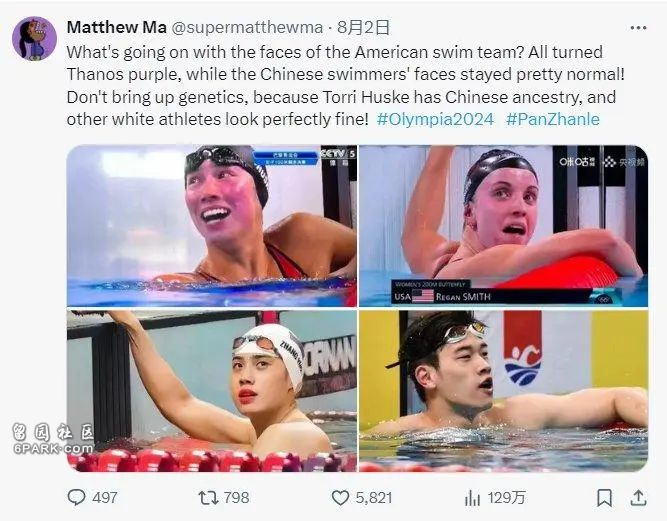Image resolution: width=667 pixels, height=521 pixels.
Task: Click the 129万 views count
Action: click(x=506, y=498)
